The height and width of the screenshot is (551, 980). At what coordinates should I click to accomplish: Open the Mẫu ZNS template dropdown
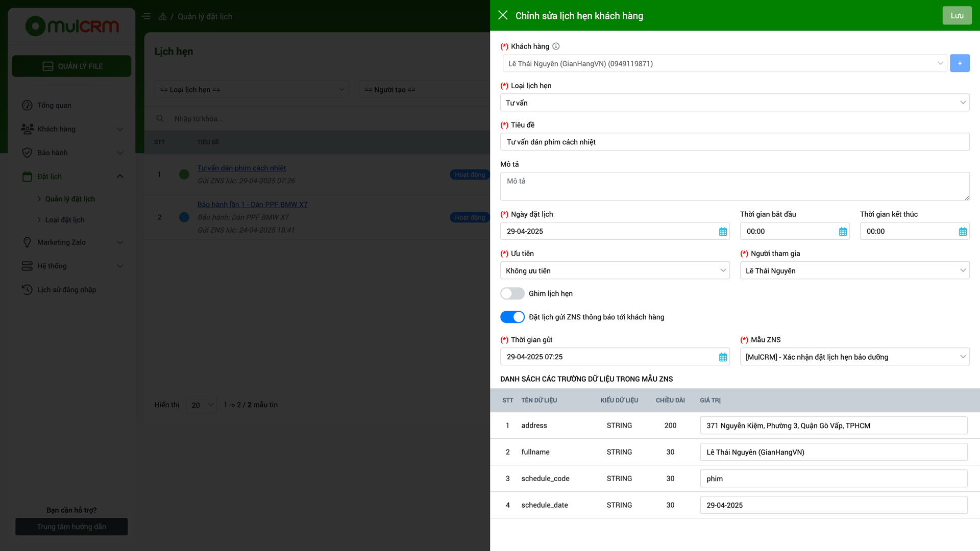tap(854, 357)
